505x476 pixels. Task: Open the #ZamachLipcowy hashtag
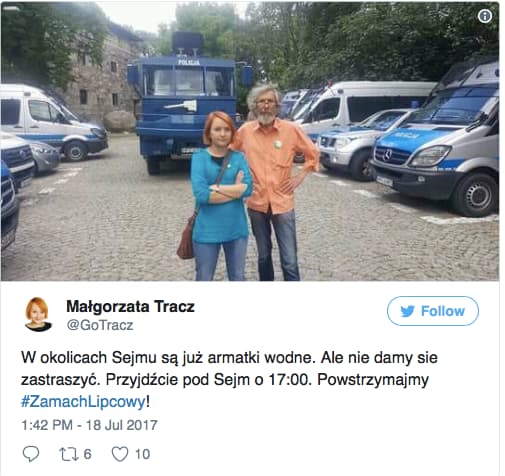click(x=83, y=401)
